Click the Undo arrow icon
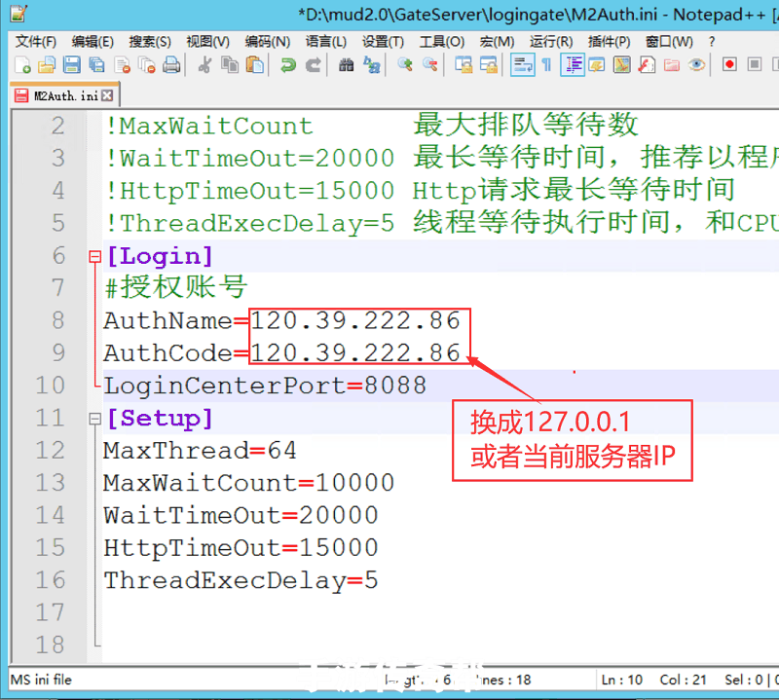This screenshot has height=700, width=779. coord(287,65)
